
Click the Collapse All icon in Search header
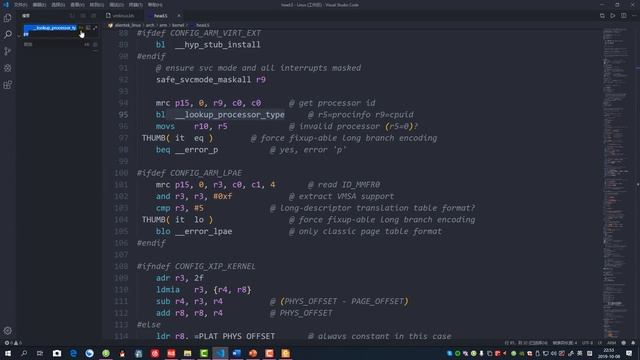(93, 16)
